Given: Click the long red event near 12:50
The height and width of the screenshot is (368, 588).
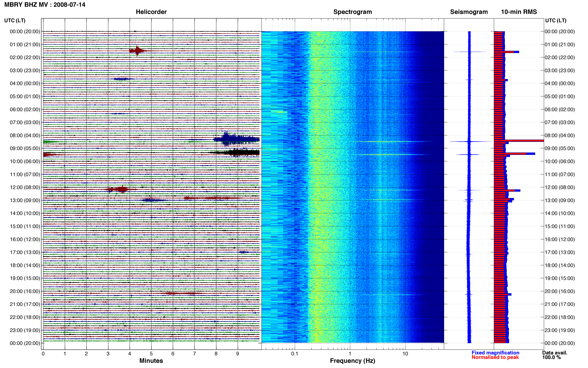Looking at the screenshot, I should [x=213, y=198].
